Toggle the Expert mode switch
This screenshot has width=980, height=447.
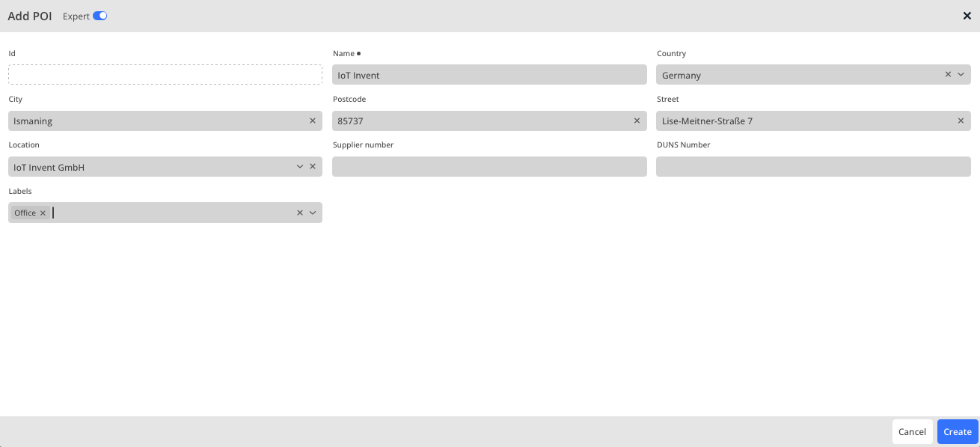(100, 16)
